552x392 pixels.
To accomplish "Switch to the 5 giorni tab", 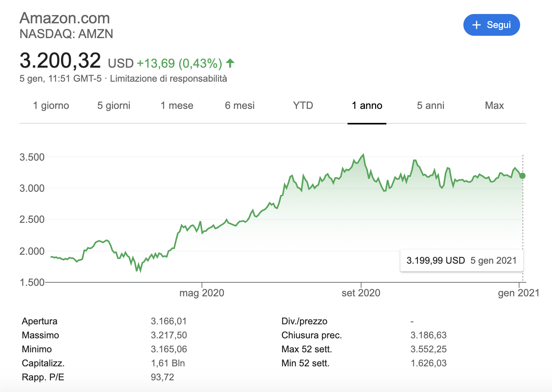I will click(114, 105).
